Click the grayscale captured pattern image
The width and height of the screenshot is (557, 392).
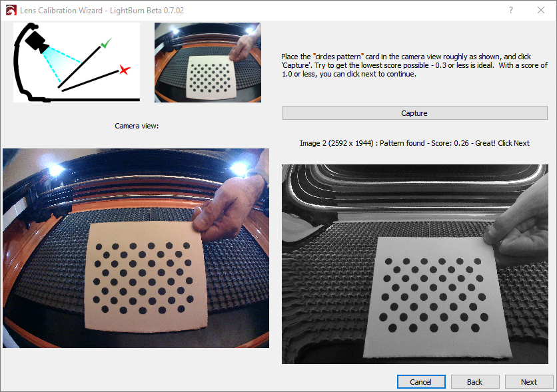click(415, 264)
